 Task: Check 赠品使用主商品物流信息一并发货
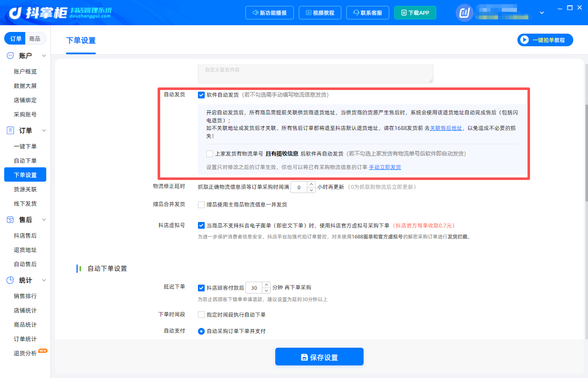pos(201,205)
